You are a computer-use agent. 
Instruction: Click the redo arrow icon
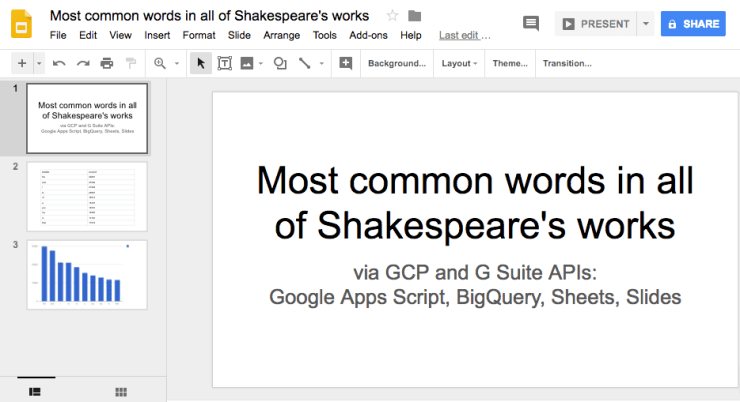click(83, 63)
